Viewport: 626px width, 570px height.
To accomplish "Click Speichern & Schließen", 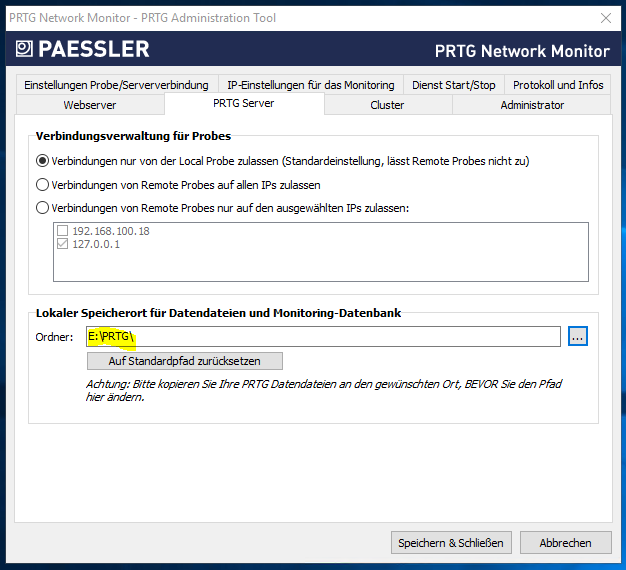I will (x=451, y=542).
